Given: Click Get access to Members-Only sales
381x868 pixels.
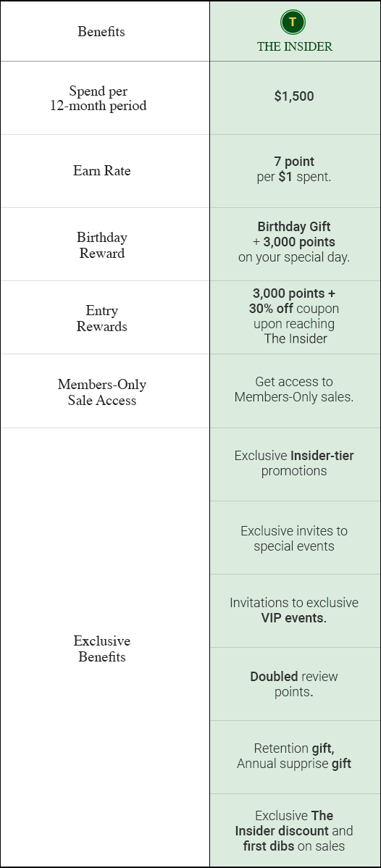Looking at the screenshot, I should click(x=294, y=389).
